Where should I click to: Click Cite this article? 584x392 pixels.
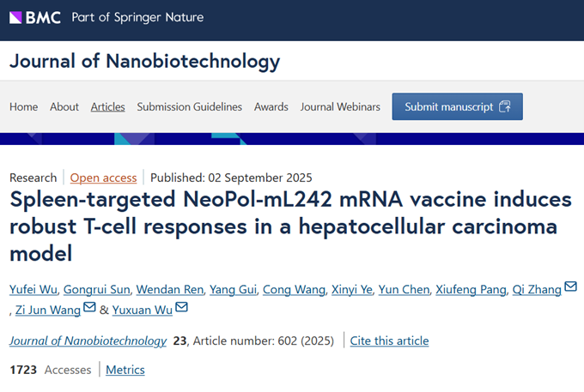[x=389, y=341]
